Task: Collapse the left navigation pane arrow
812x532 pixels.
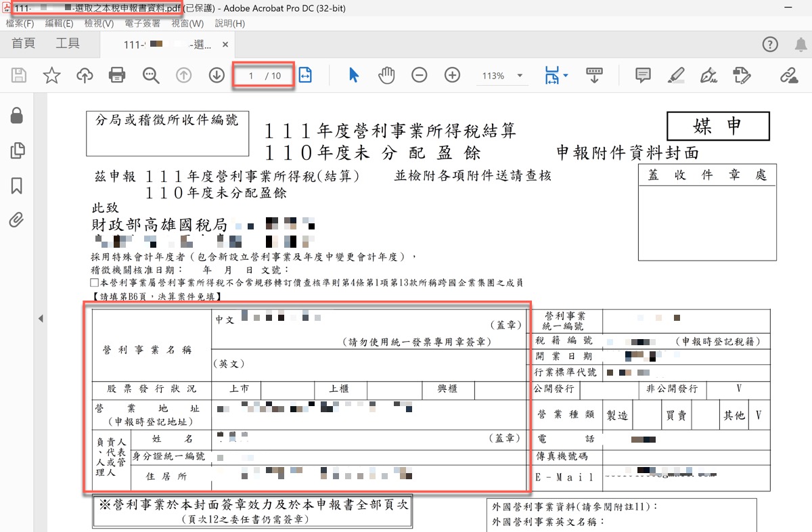Action: 40,318
